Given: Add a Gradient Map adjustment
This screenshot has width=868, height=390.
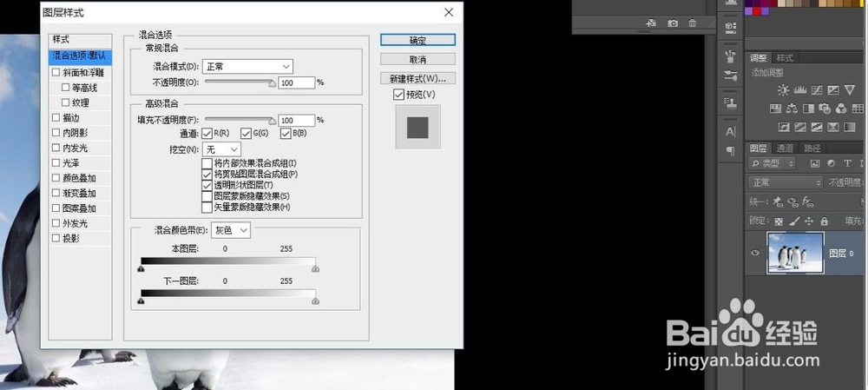Looking at the screenshot, I should tap(850, 127).
